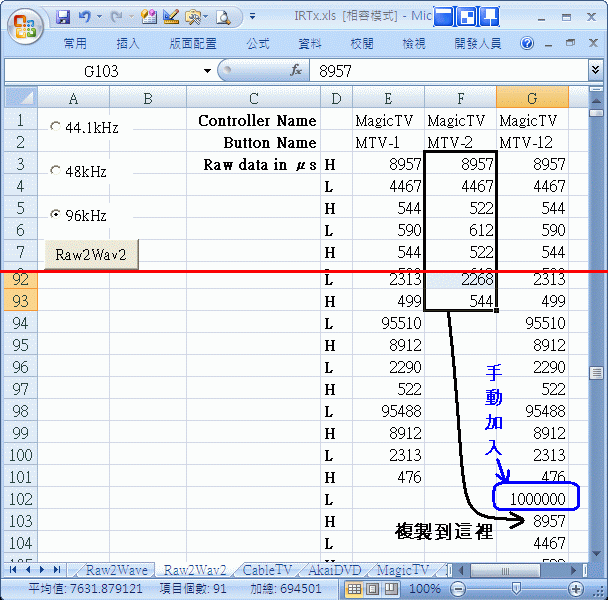Click the people icon in the quick access toolbar
The height and width of the screenshot is (600, 608).
[x=149, y=17]
